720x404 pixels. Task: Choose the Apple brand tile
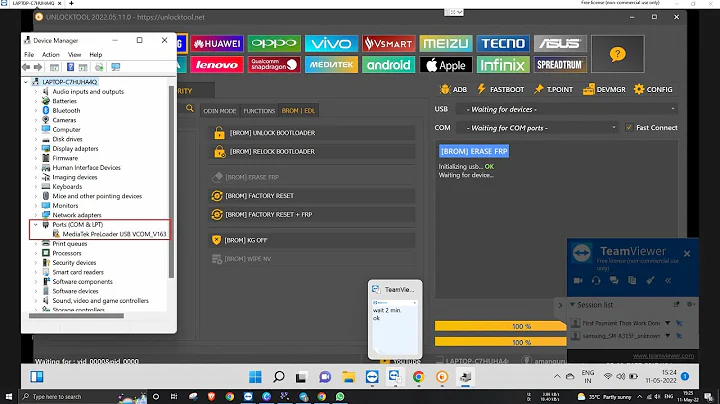[445, 65]
